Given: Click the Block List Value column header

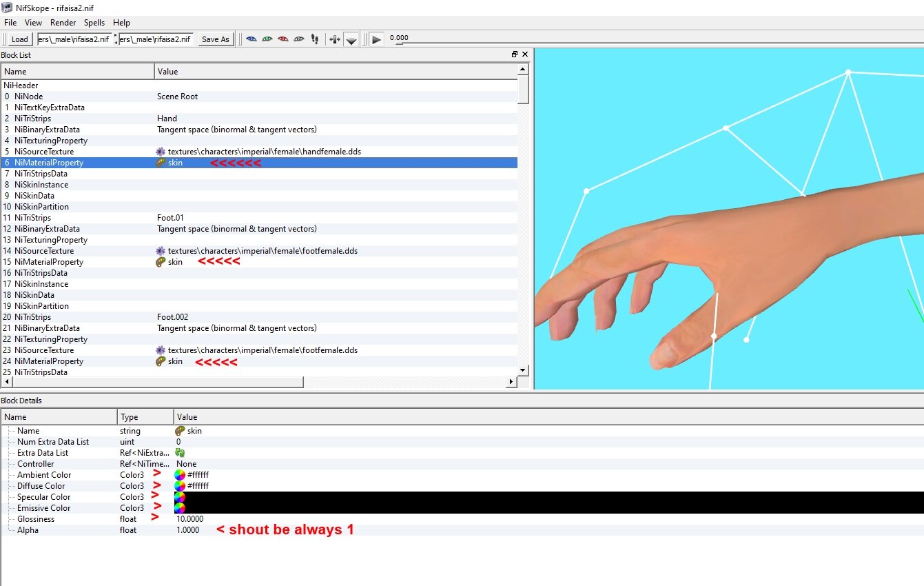Looking at the screenshot, I should point(336,72).
